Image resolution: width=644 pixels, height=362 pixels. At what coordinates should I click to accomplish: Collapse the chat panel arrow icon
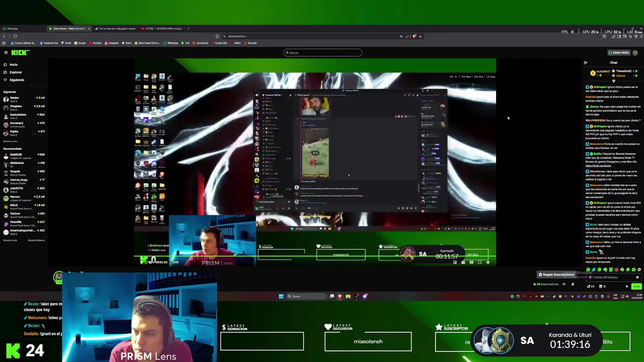585,63
